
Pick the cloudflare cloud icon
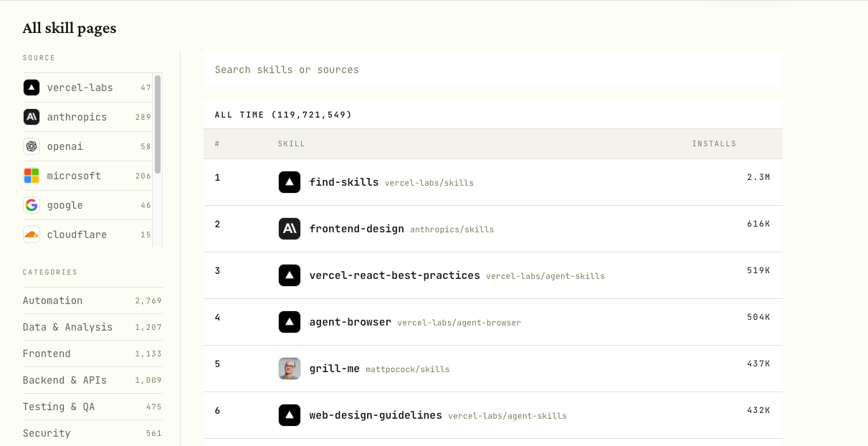[x=32, y=234]
